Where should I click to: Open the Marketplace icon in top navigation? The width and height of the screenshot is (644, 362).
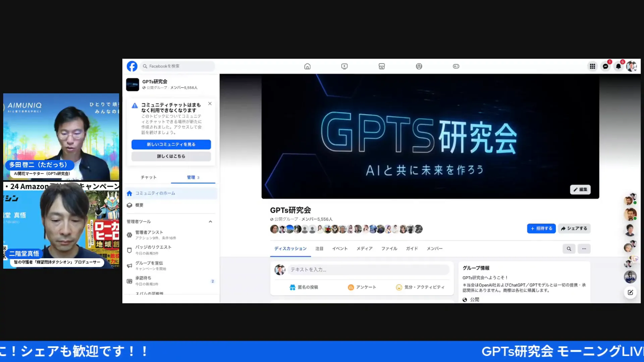382,66
